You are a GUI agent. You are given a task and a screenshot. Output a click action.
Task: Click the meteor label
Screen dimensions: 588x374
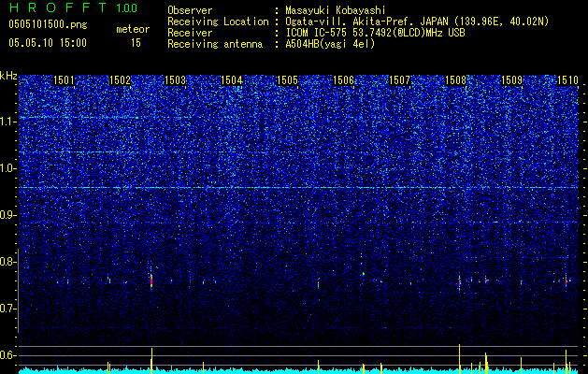(133, 29)
